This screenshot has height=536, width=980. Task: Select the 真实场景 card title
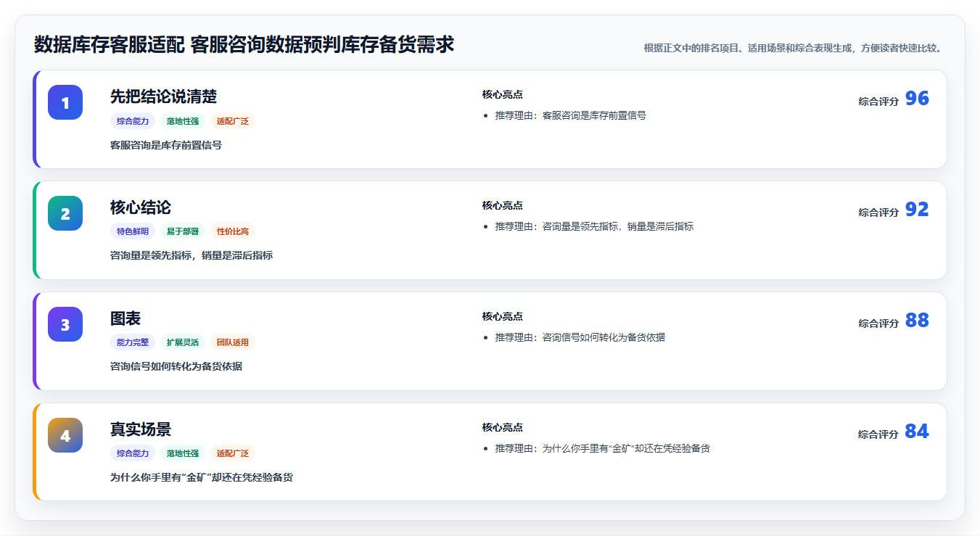tap(141, 429)
